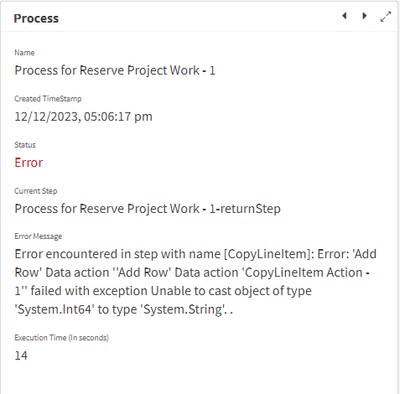Image resolution: width=400 pixels, height=394 pixels.
Task: Click the 'Unable to cast object of type' text
Action: pos(231,291)
